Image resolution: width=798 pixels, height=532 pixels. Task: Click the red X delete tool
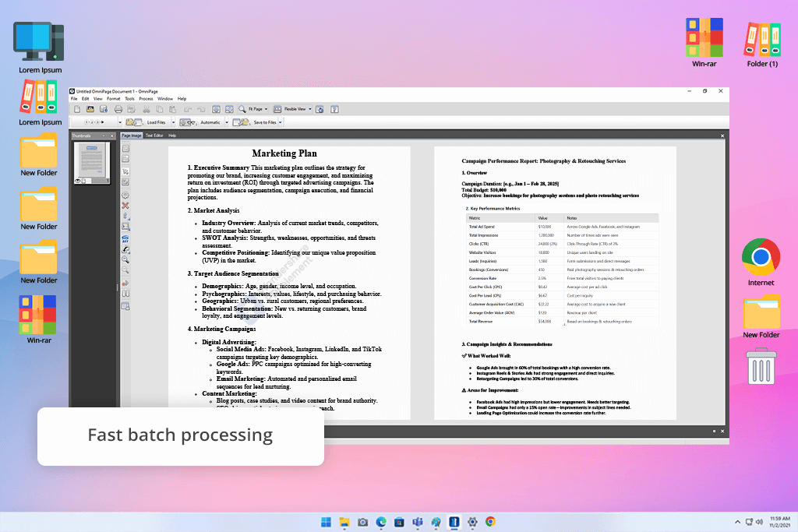(x=125, y=206)
